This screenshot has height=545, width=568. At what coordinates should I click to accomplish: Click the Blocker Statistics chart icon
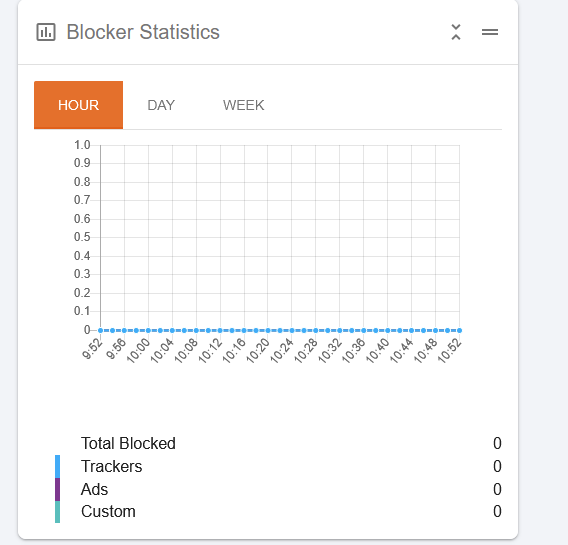coord(46,32)
